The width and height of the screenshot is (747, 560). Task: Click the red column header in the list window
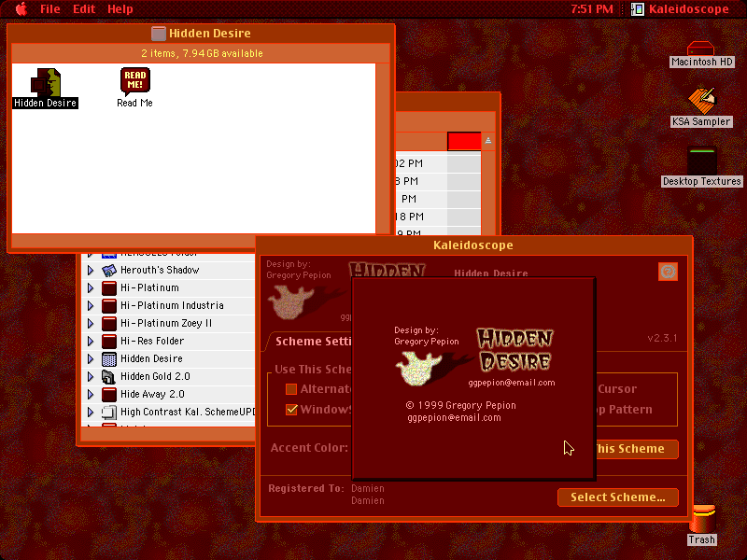(464, 141)
